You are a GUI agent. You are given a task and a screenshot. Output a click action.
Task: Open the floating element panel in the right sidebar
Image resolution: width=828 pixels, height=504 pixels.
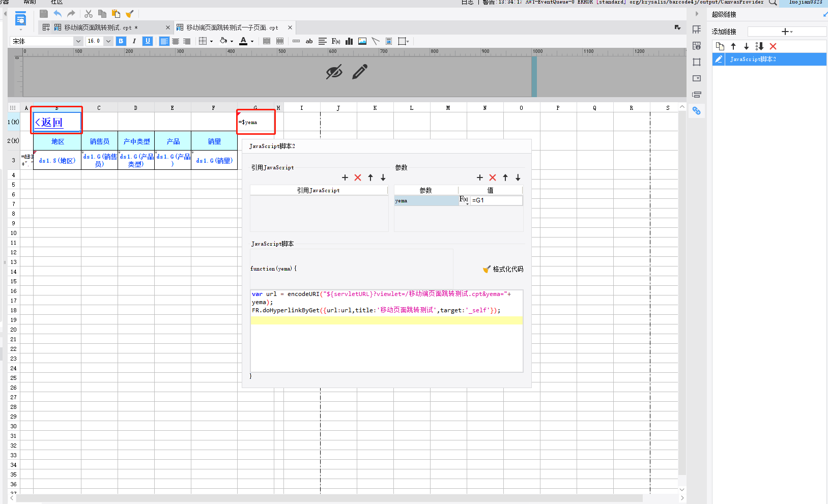coord(697,62)
